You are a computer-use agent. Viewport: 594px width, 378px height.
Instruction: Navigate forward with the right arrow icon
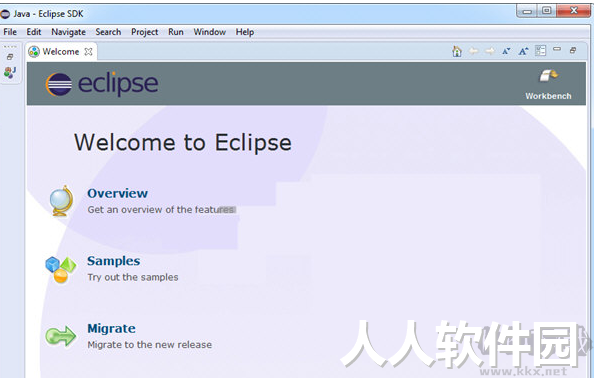tap(490, 51)
